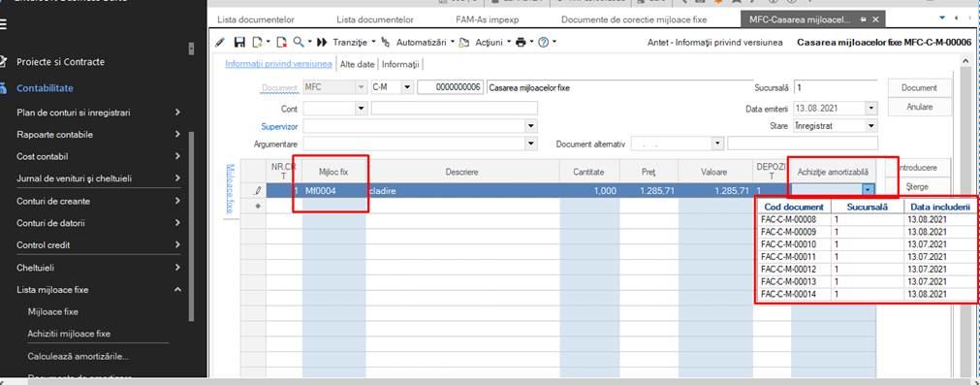This screenshot has height=385, width=980.
Task: Click the Introducere button
Action: coord(918,168)
